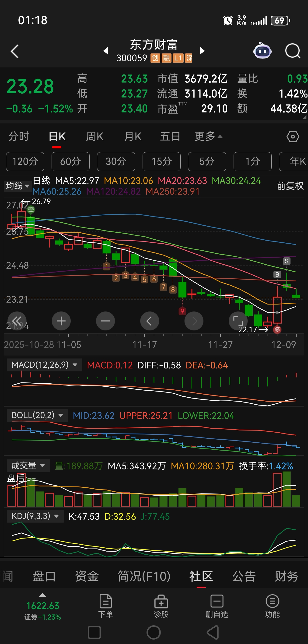308x644 pixels.
Task: Tap the 融 margin tag
Action: [x=166, y=58]
